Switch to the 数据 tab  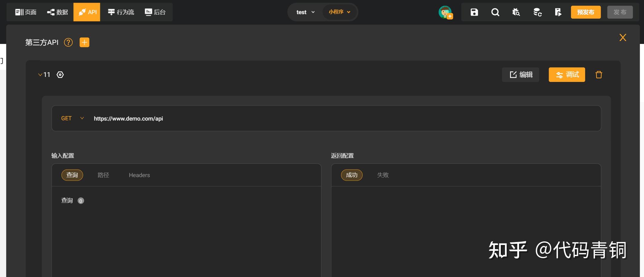click(x=57, y=12)
